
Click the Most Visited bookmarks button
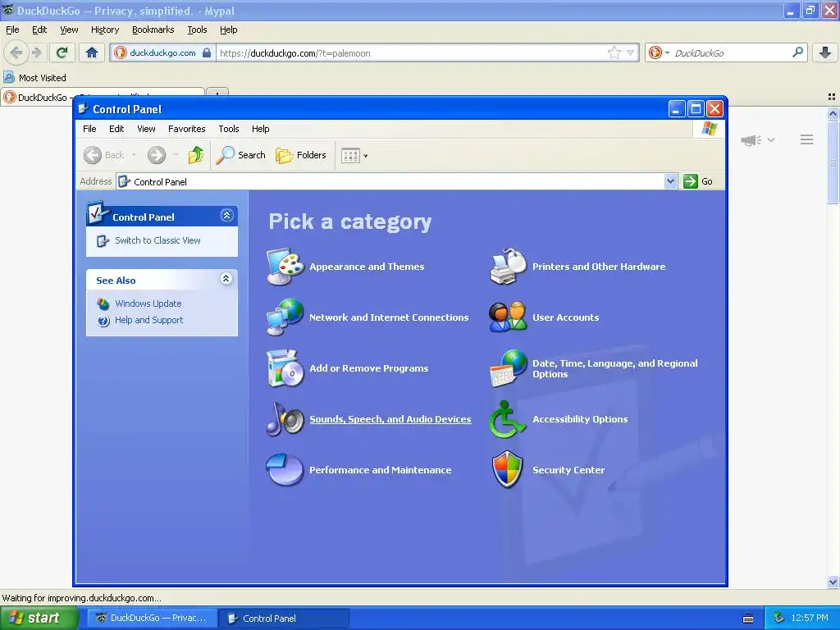point(35,78)
